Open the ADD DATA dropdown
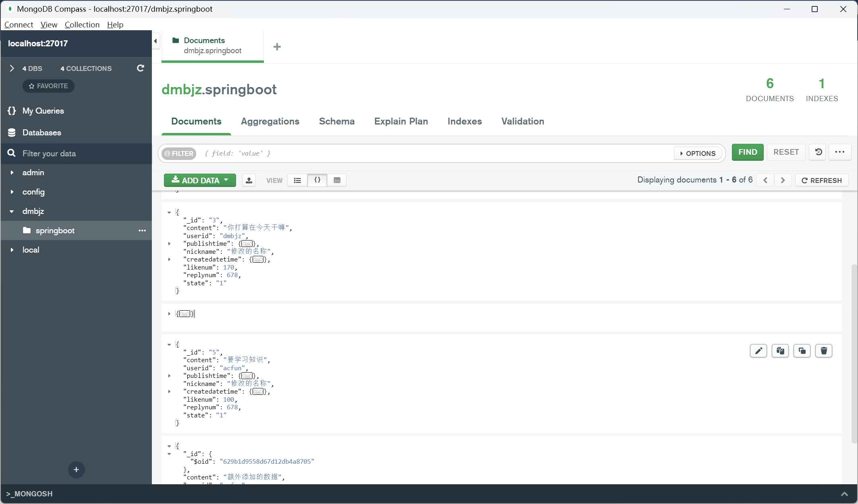Viewport: 858px width, 504px height. pyautogui.click(x=200, y=180)
